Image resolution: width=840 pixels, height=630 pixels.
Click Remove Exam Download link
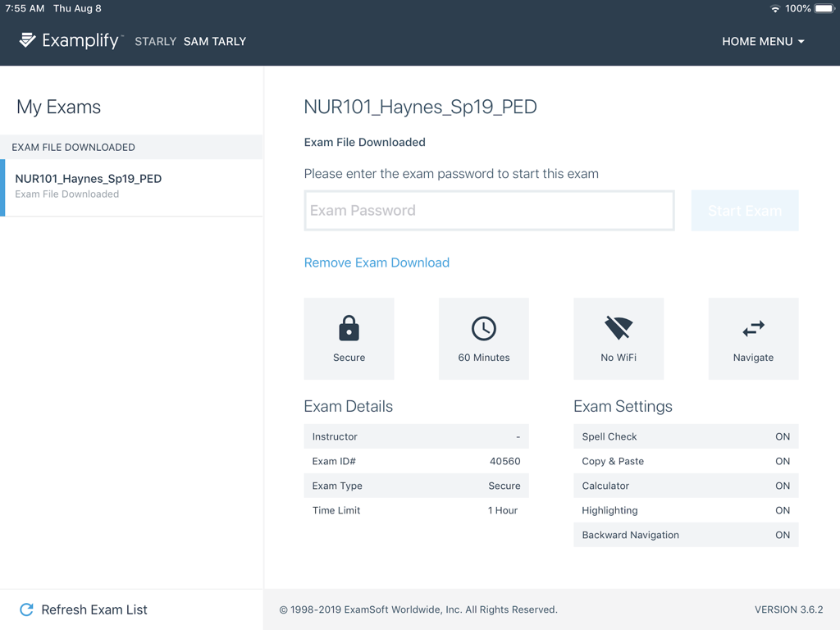pyautogui.click(x=377, y=262)
